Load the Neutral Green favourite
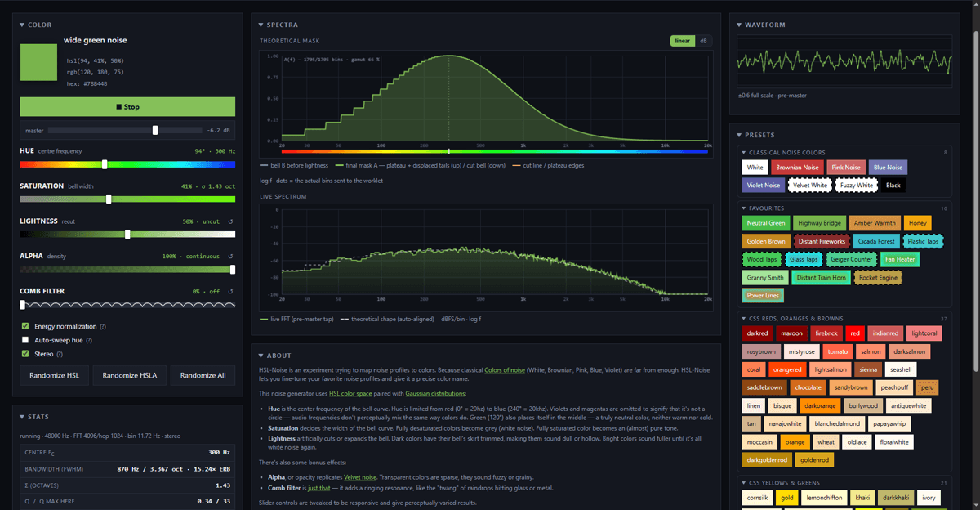The width and height of the screenshot is (980, 510). tap(766, 223)
